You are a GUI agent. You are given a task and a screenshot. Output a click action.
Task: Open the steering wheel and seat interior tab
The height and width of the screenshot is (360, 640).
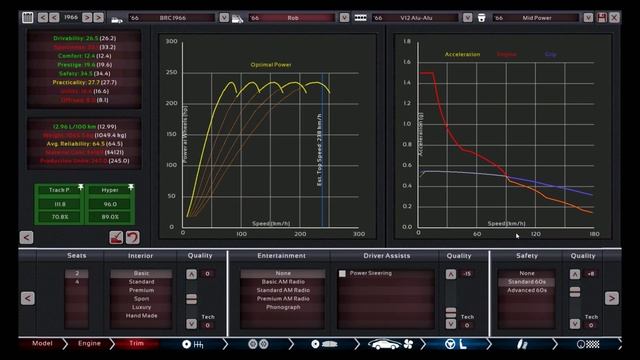[x=456, y=344]
